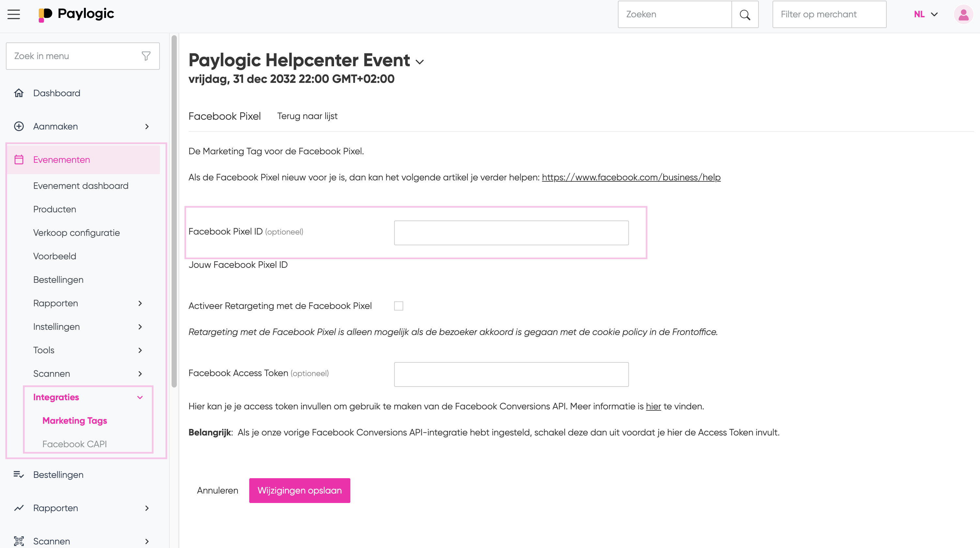
Task: Expand the Scannen submenu under Evenementen
Action: [x=140, y=374]
